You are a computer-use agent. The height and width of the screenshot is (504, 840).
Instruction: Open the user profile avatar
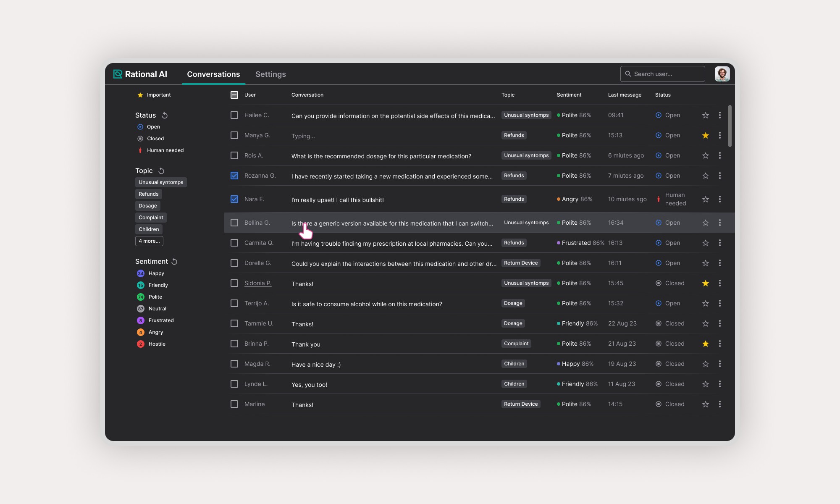pos(722,74)
